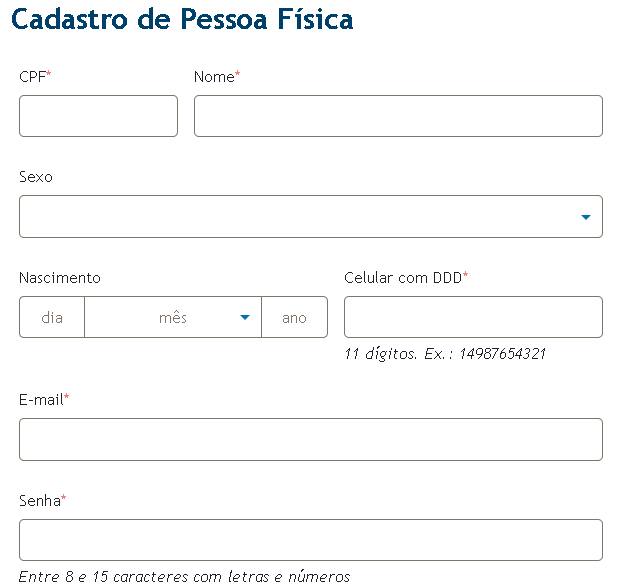Click the Nascimento label
The width and height of the screenshot is (621, 588).
click(x=60, y=278)
